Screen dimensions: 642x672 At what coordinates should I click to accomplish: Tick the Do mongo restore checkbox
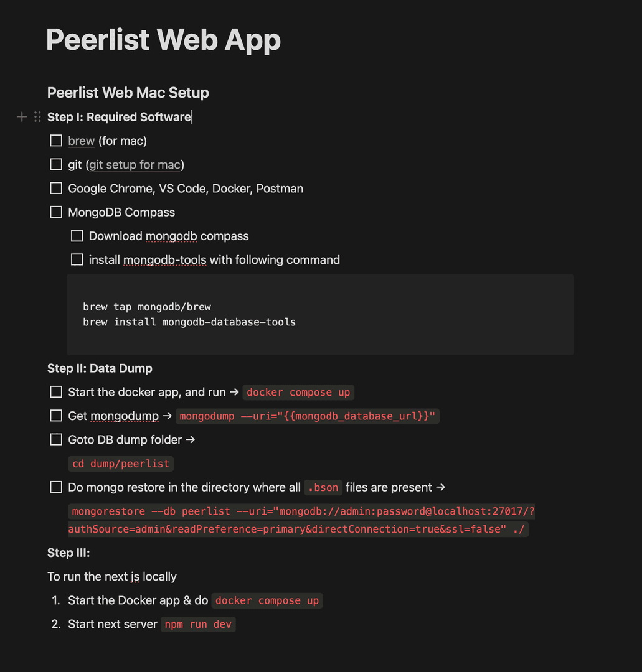coord(56,487)
